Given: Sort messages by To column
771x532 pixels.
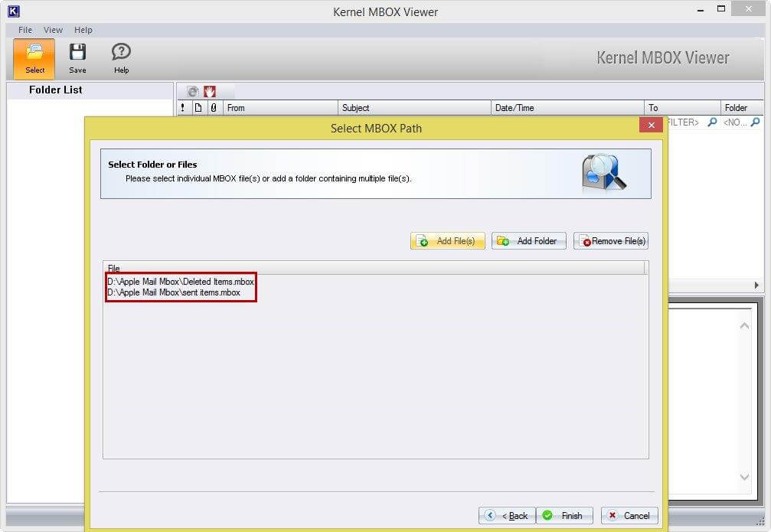Looking at the screenshot, I should pos(682,108).
